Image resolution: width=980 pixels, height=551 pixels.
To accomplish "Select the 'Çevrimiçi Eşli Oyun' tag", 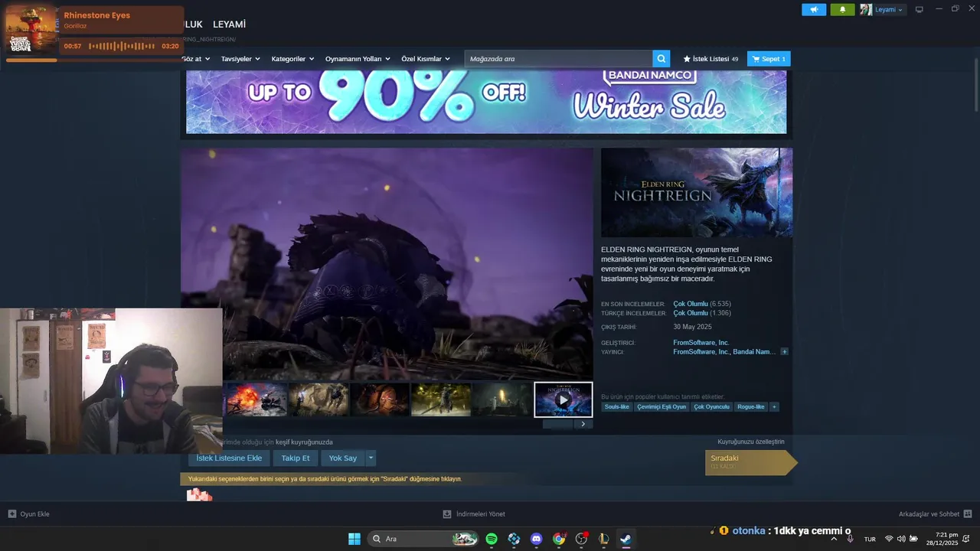I will click(661, 407).
